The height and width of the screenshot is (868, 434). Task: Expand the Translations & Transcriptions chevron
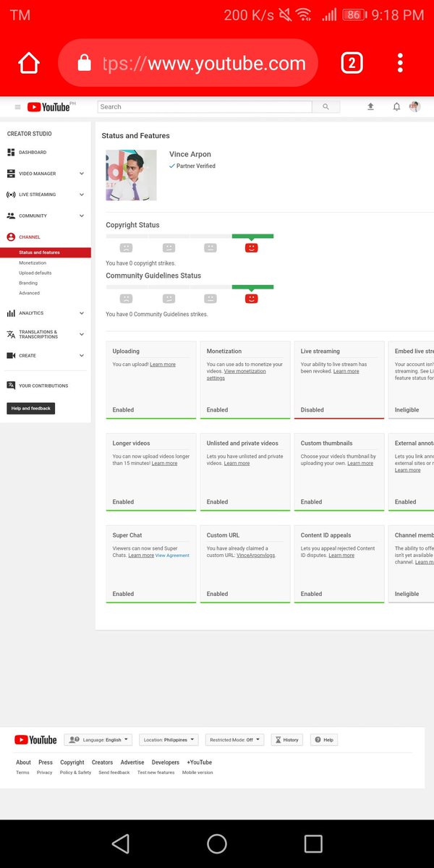coord(82,334)
